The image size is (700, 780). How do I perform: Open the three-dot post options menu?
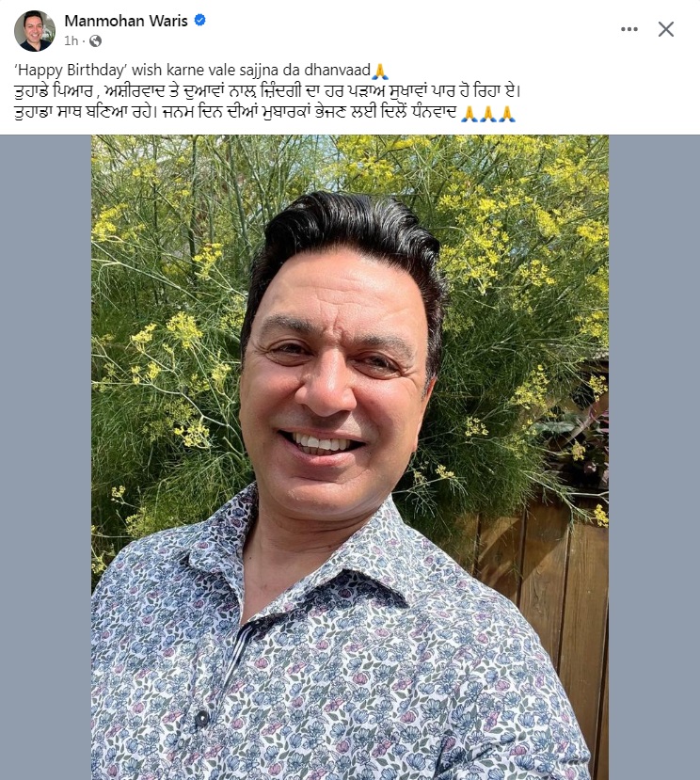click(x=628, y=29)
